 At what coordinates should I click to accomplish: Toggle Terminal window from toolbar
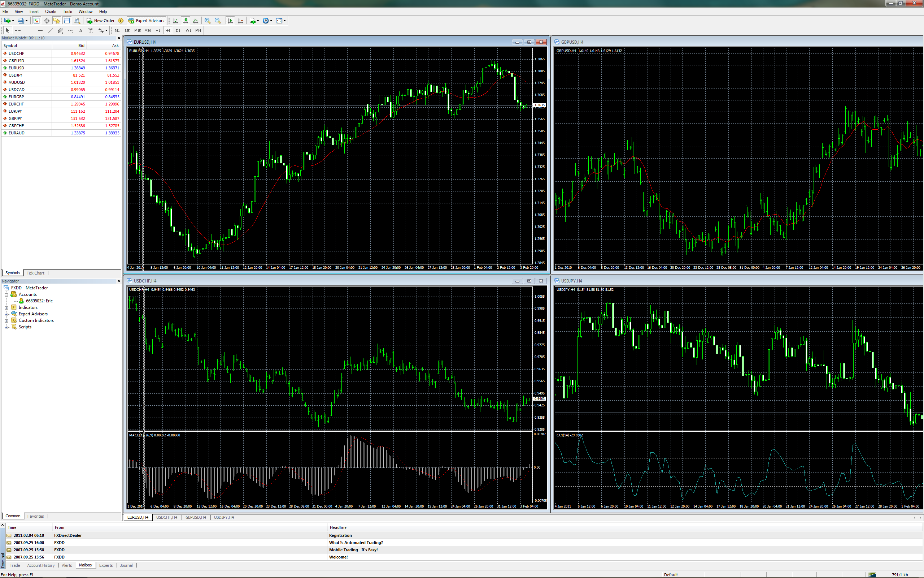click(67, 21)
